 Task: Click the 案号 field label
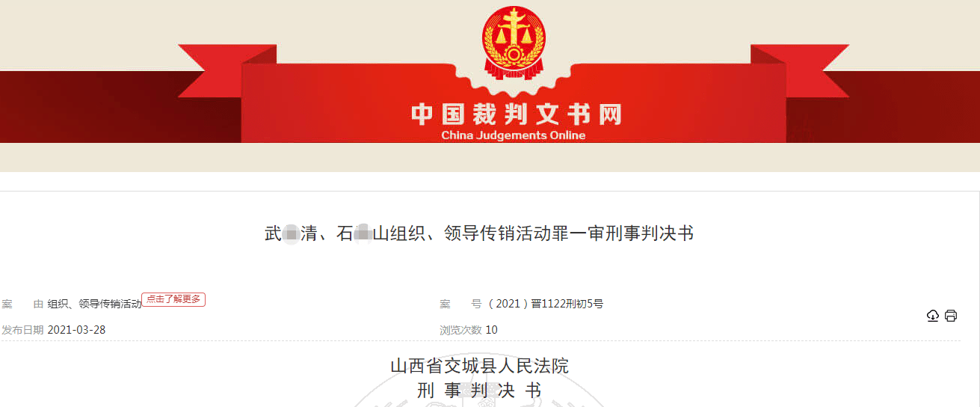[x=460, y=304]
